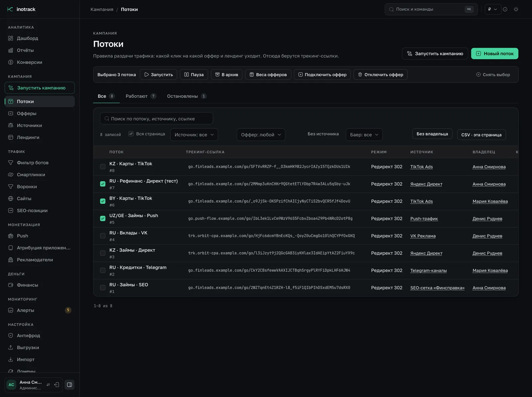
Task: Open the Баер: все dropdown
Action: (364, 135)
